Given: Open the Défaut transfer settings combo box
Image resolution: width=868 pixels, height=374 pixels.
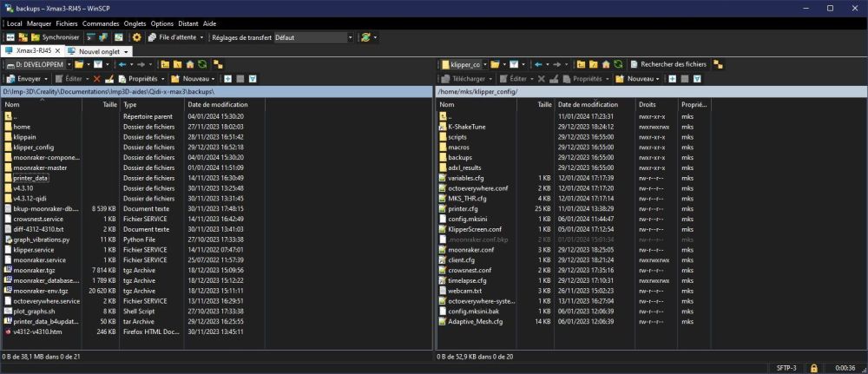Looking at the screenshot, I should point(314,37).
